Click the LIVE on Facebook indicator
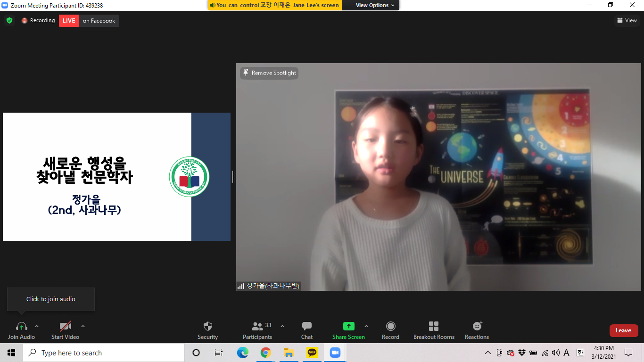The image size is (644, 362). click(89, 21)
